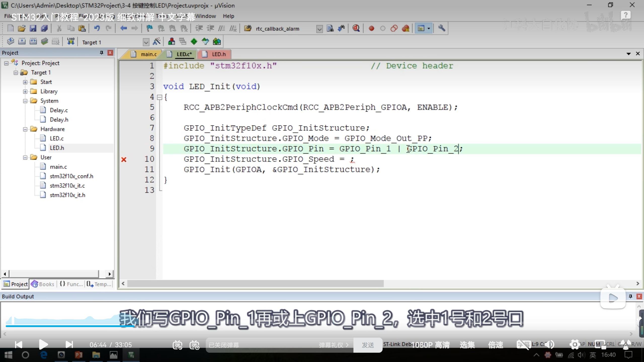Toggle subtitles in video player
Screen dimensions: 644x362
pyautogui.click(x=523, y=345)
